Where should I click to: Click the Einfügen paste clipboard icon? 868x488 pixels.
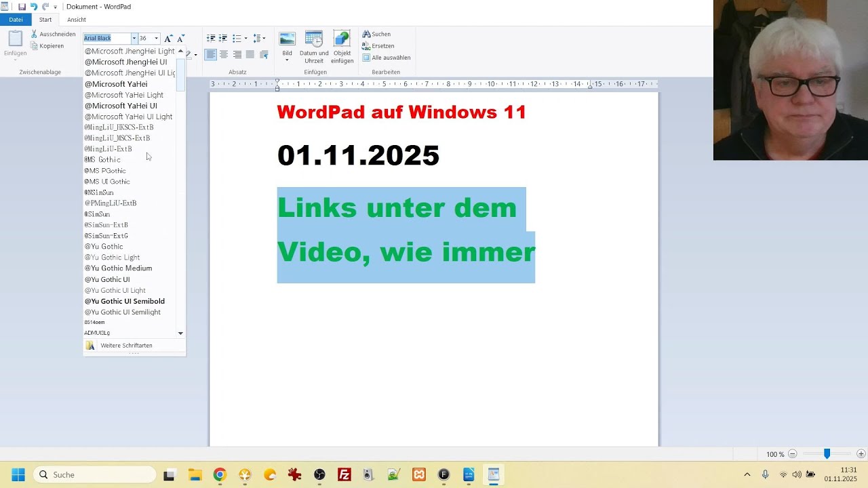tap(15, 39)
